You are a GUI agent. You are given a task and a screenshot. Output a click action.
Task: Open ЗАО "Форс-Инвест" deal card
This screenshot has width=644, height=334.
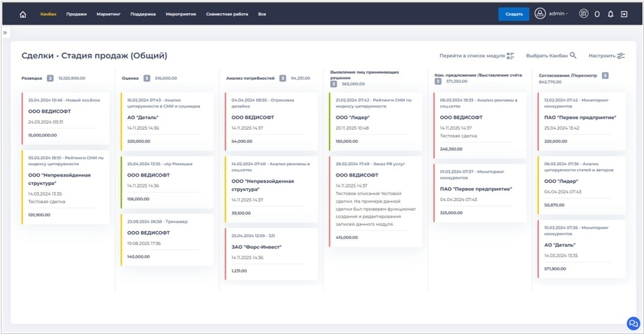[x=257, y=246]
